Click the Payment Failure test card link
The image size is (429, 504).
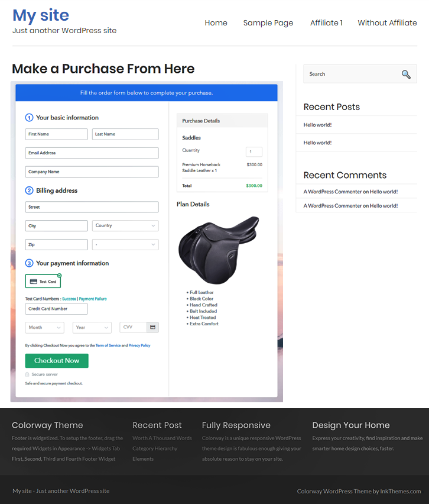[93, 299]
